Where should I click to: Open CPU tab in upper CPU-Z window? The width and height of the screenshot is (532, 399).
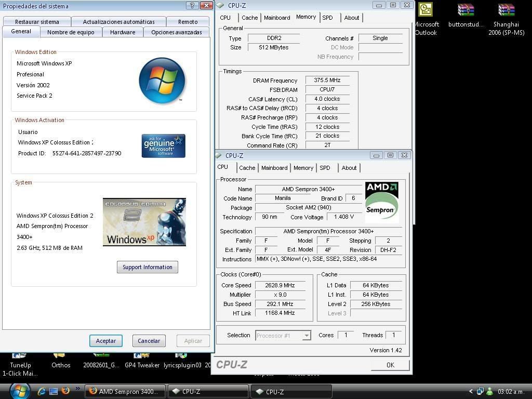[x=225, y=18]
